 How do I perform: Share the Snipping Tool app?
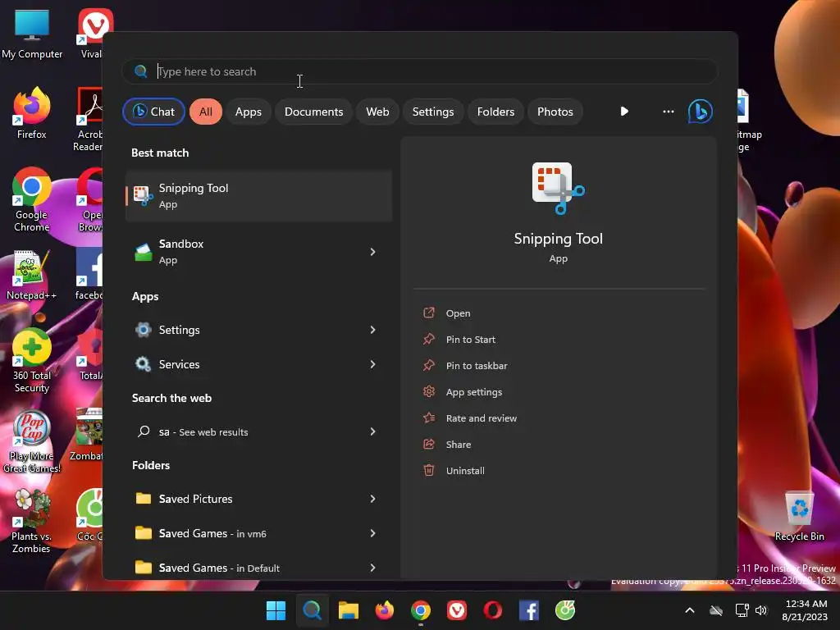click(458, 445)
